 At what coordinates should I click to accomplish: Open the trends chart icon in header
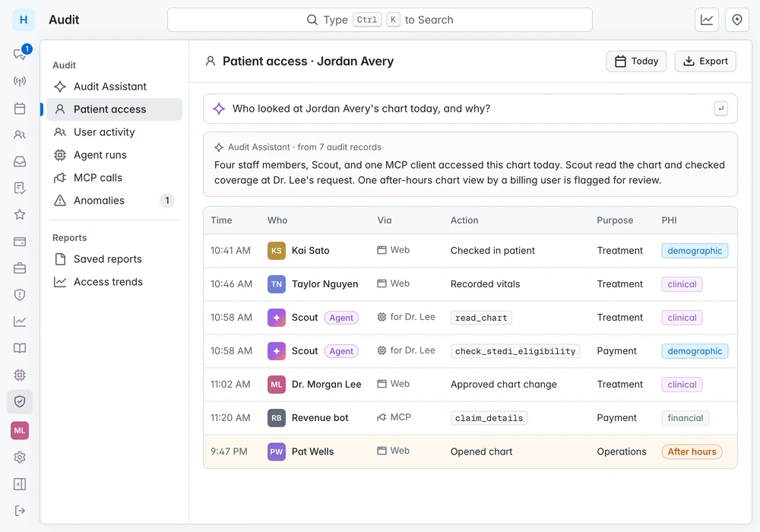707,20
